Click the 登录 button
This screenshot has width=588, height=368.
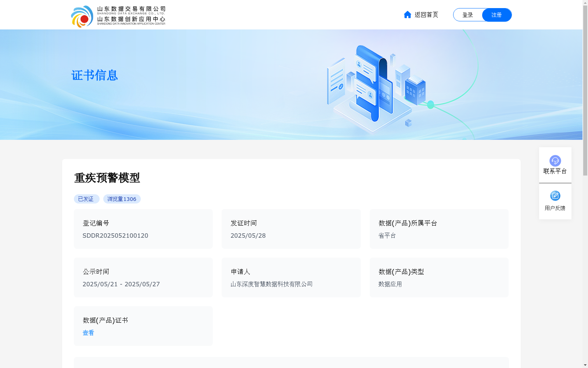(467, 15)
